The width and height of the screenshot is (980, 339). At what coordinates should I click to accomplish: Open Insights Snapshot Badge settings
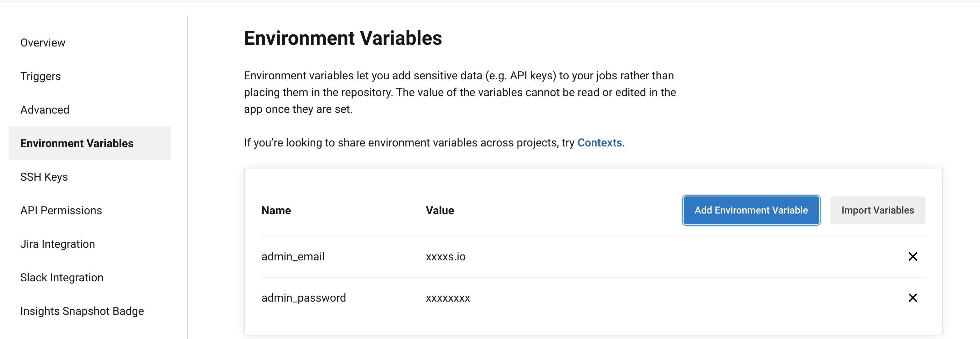pos(82,311)
